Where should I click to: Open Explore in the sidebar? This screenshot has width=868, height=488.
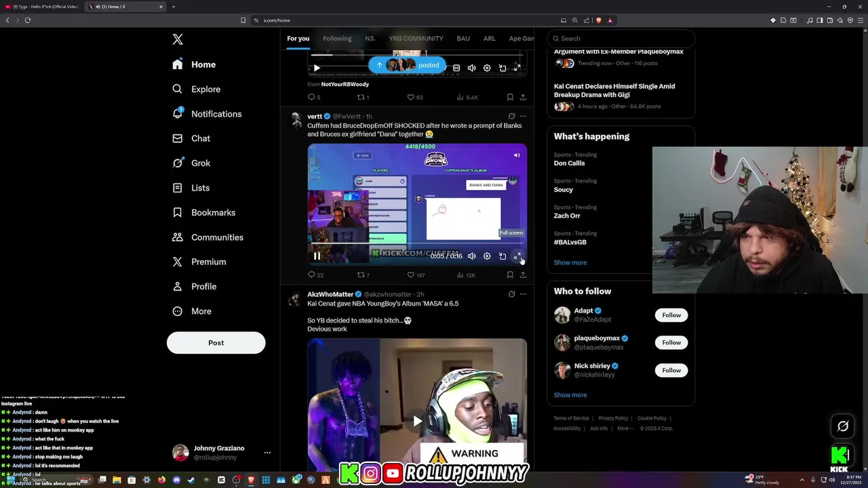(196, 89)
